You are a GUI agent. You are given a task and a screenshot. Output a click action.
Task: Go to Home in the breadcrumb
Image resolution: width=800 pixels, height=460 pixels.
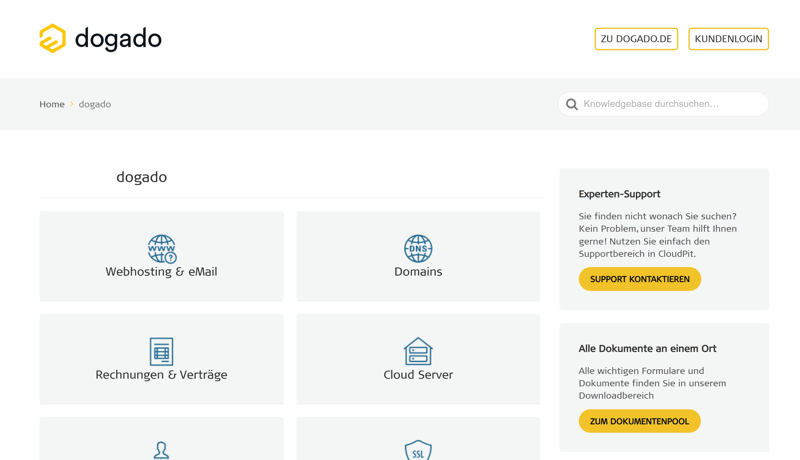[52, 104]
